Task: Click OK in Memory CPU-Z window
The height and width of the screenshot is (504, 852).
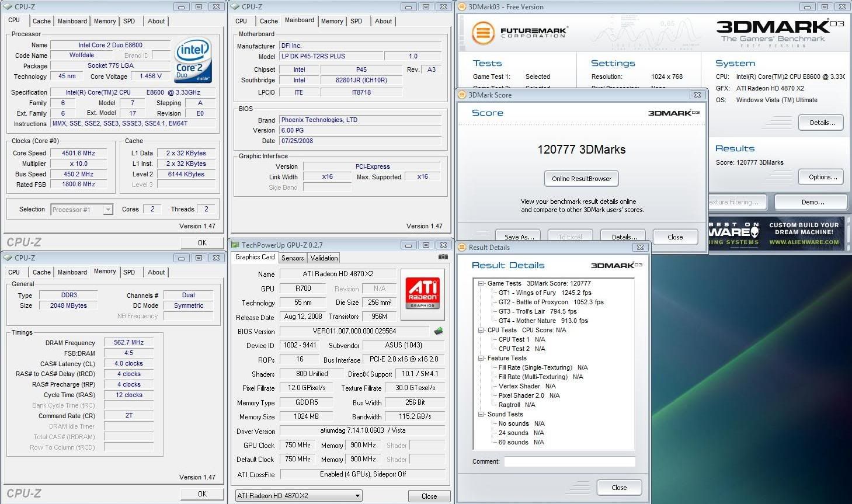Action: click(202, 494)
